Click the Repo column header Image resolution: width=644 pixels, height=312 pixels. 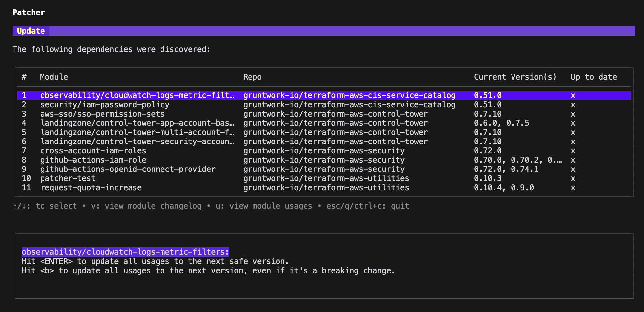click(252, 77)
